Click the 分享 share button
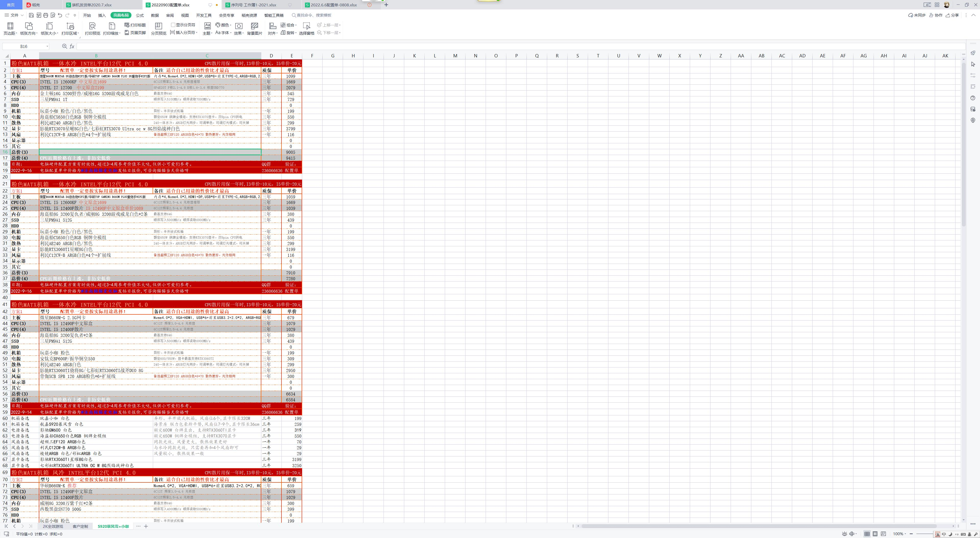The width and height of the screenshot is (980, 538). [952, 15]
